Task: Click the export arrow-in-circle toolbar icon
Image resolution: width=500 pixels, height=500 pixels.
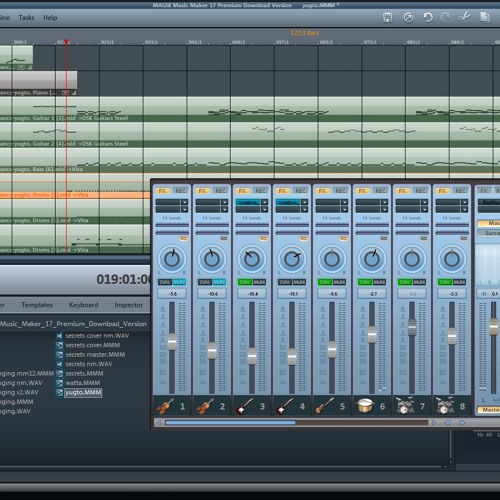Action: [408, 17]
